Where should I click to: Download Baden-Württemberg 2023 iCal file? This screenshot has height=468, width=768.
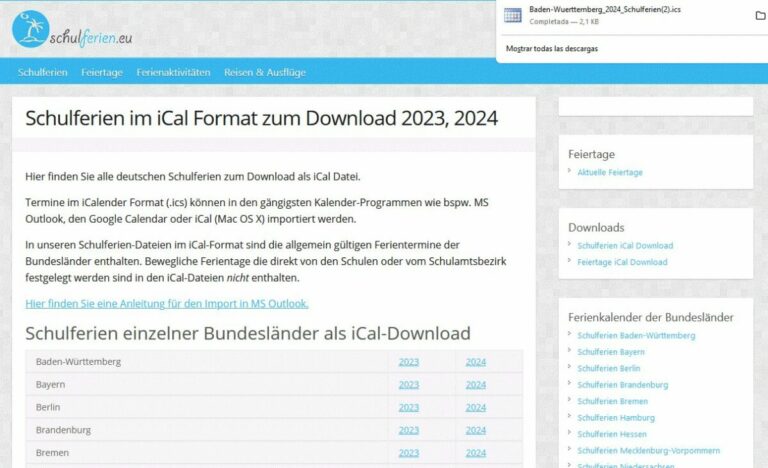point(408,362)
